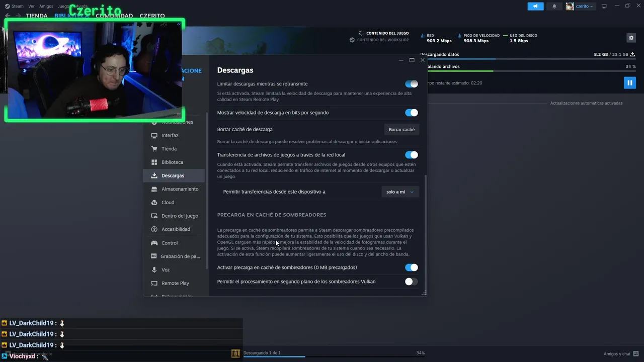Image resolution: width=644 pixels, height=362 pixels.
Task: Click the Borrar caché button
Action: pyautogui.click(x=401, y=129)
